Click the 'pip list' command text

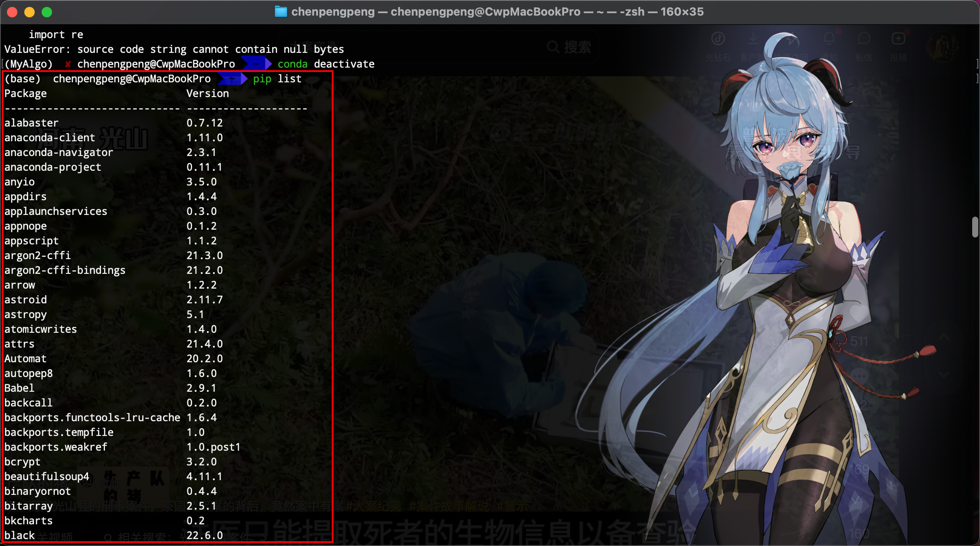pyautogui.click(x=278, y=79)
